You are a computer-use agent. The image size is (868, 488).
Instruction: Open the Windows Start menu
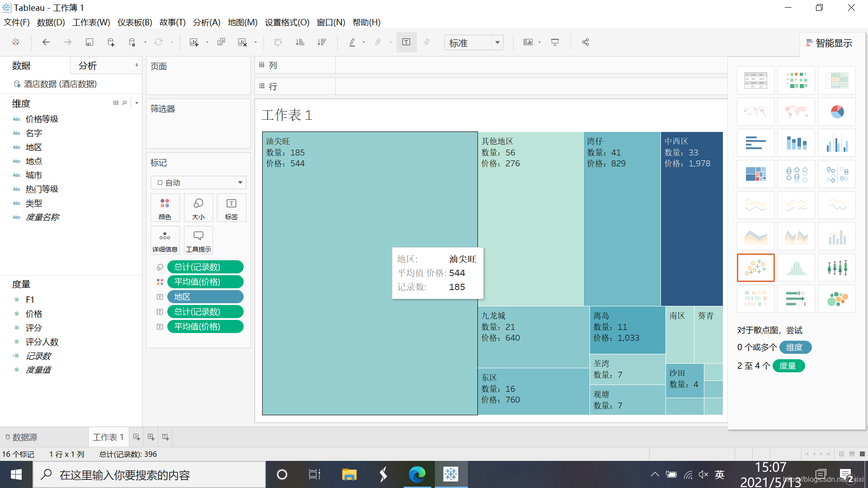16,475
